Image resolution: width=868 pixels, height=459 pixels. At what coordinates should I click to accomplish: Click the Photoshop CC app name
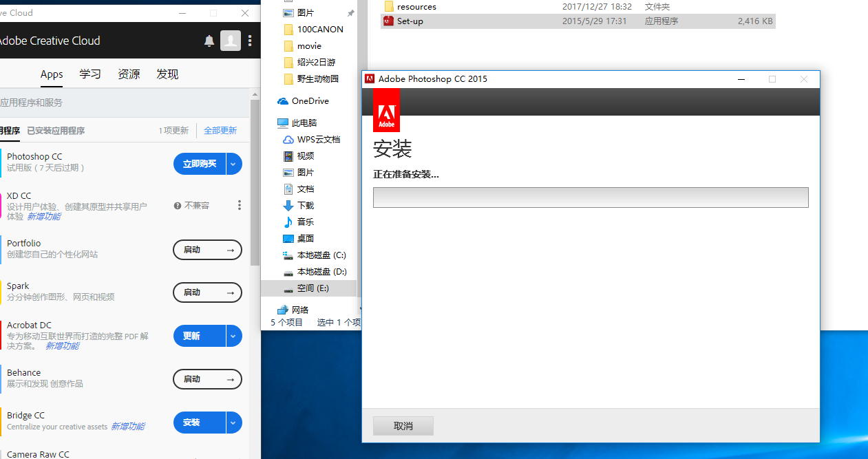(34, 156)
